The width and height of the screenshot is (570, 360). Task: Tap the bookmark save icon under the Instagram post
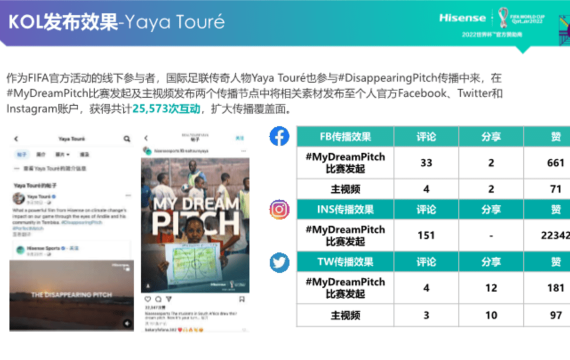(x=242, y=299)
